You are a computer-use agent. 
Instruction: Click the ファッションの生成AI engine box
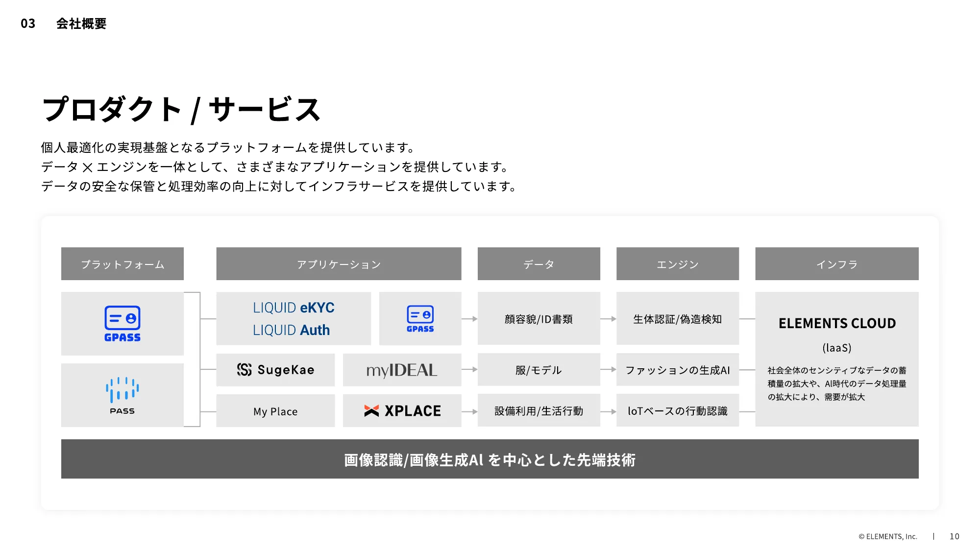pos(678,370)
